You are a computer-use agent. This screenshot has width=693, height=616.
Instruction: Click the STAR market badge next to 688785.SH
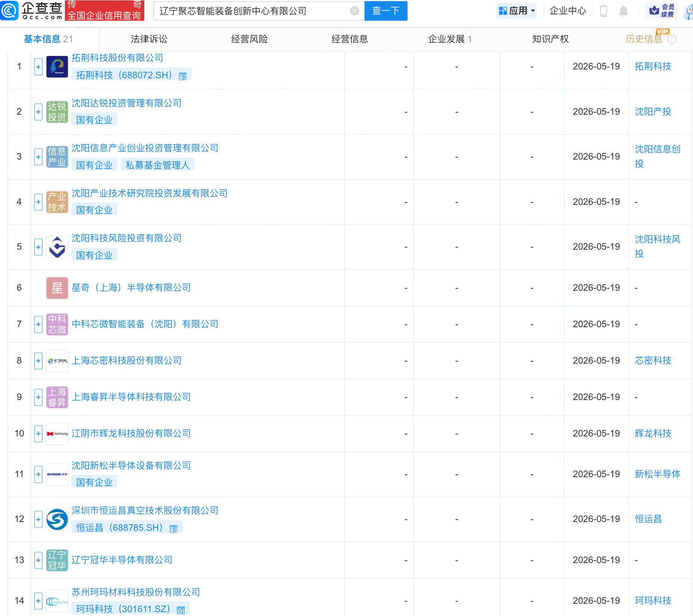click(173, 529)
